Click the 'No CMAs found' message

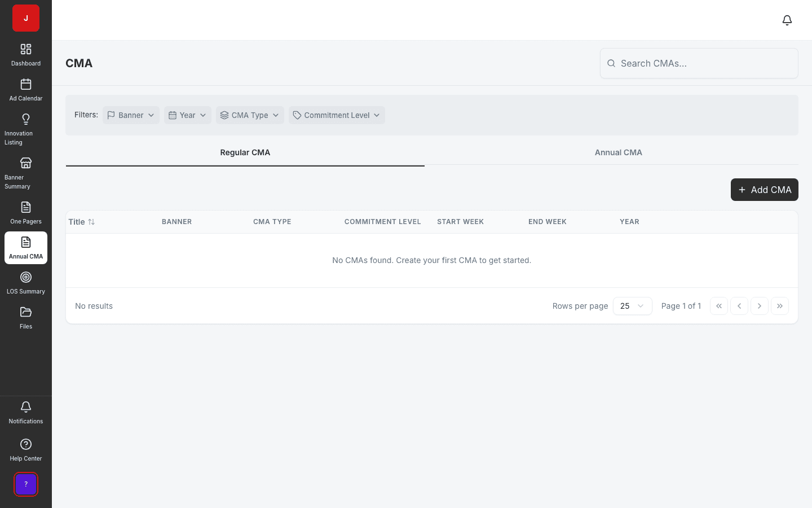tap(432, 260)
